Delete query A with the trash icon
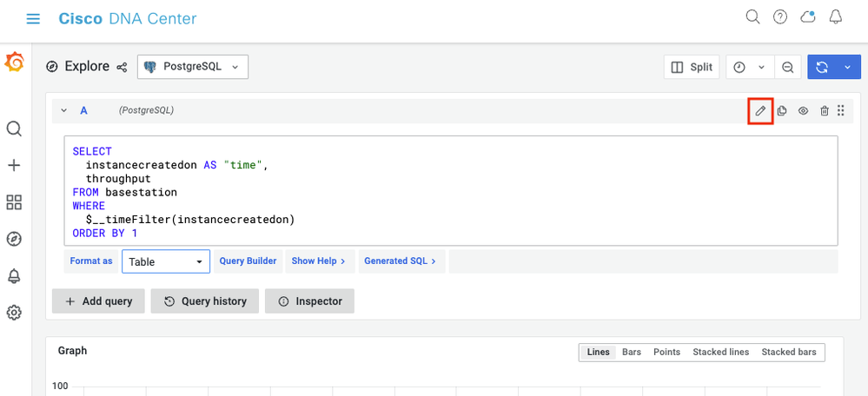 825,110
